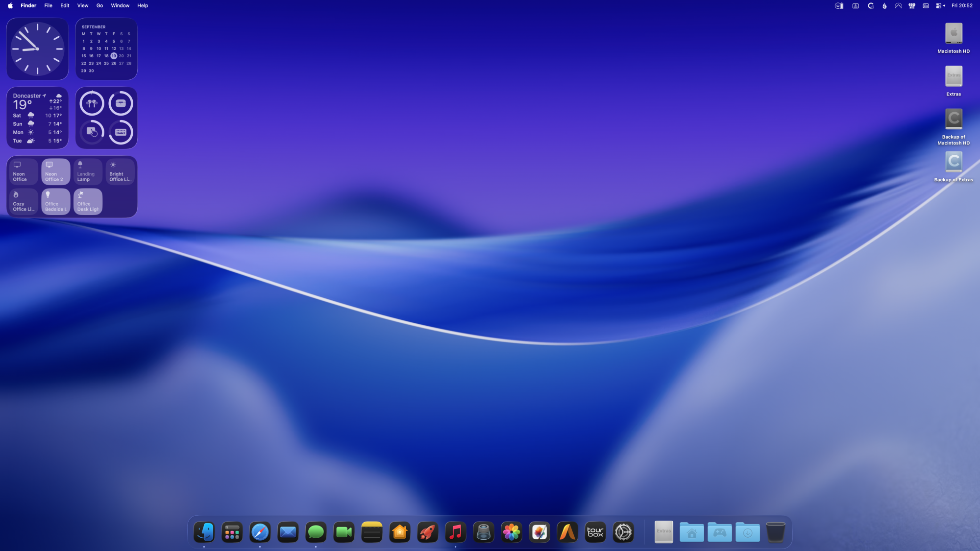The width and height of the screenshot is (980, 551).
Task: Toggle the Landing Lamp accessory tile
Action: click(88, 171)
